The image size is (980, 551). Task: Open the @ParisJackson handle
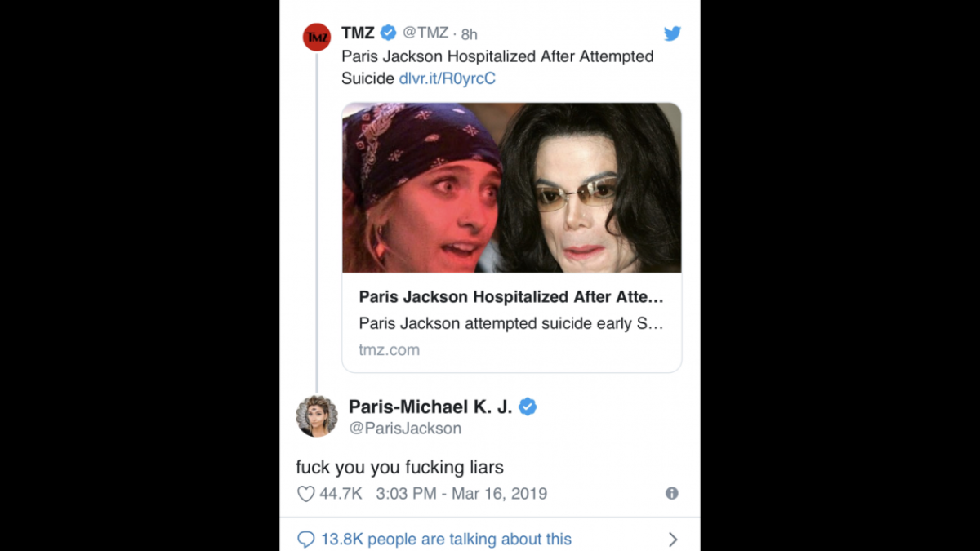404,428
